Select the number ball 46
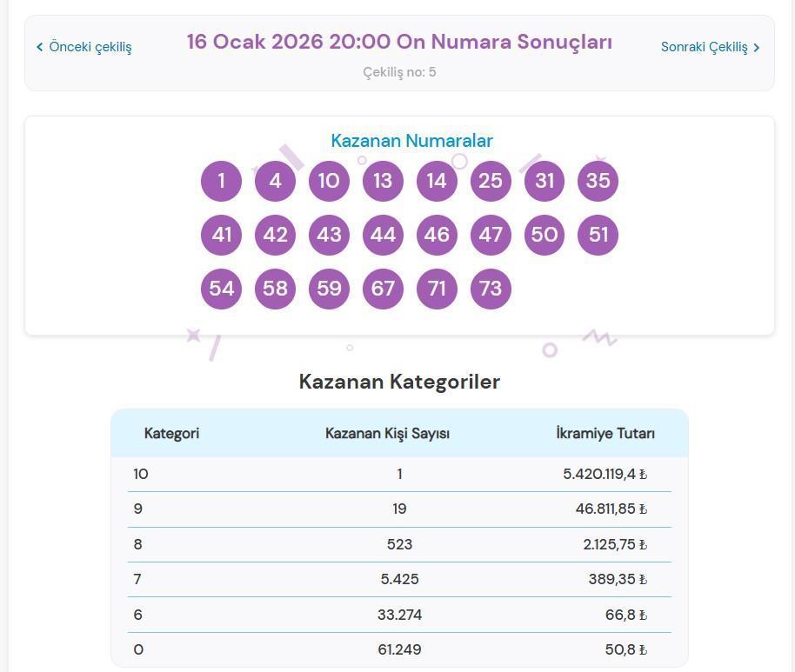795x672 pixels. [437, 235]
